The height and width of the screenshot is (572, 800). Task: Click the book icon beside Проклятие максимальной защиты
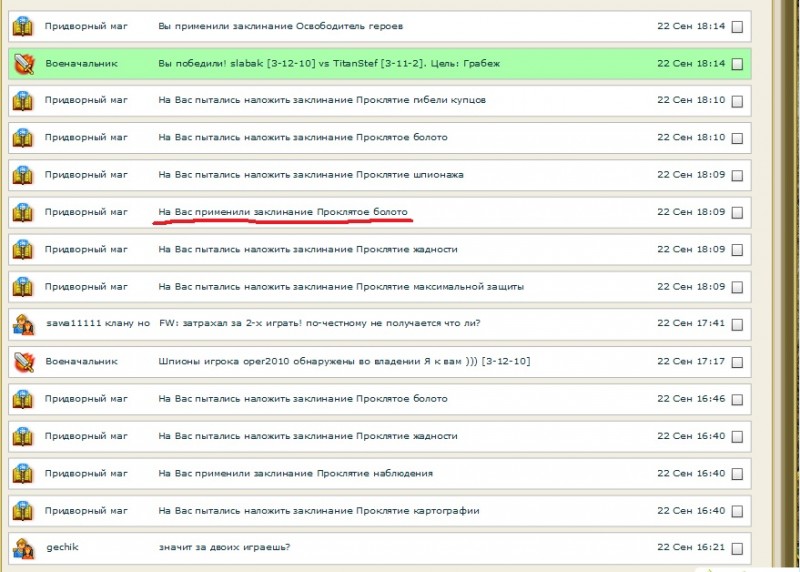click(x=23, y=287)
